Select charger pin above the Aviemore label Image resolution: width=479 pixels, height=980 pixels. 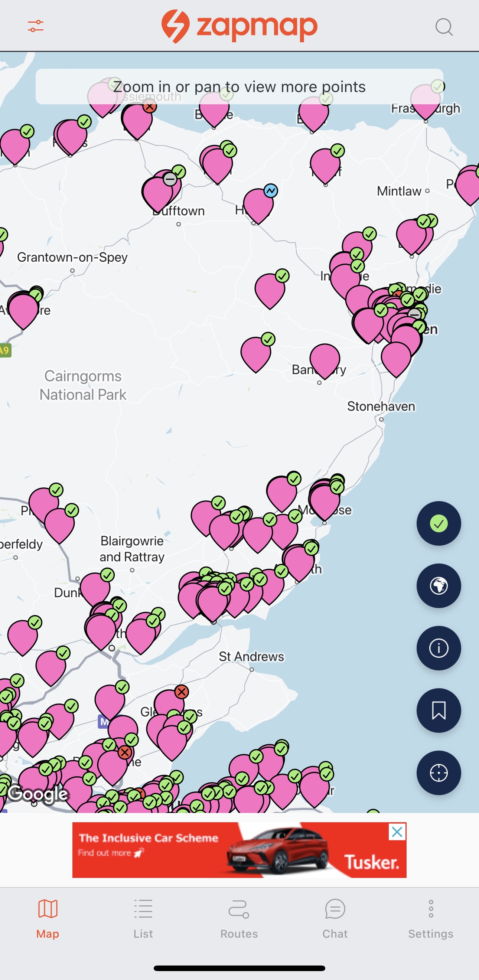(x=24, y=310)
